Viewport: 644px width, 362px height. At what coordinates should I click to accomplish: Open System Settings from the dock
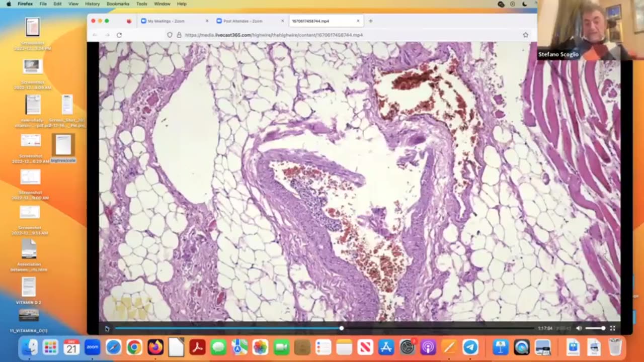click(407, 347)
